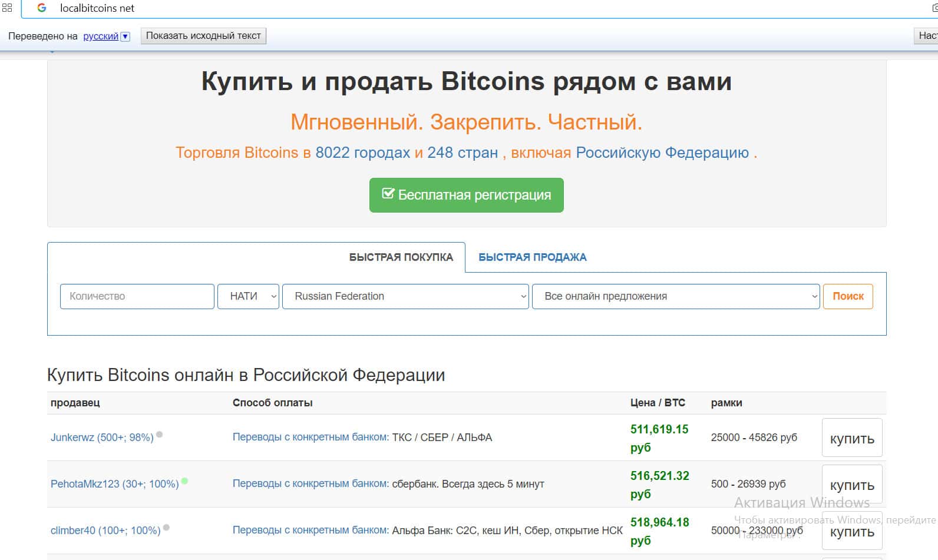The width and height of the screenshot is (938, 560).
Task: Click the Количество amount field
Action: coord(137,296)
